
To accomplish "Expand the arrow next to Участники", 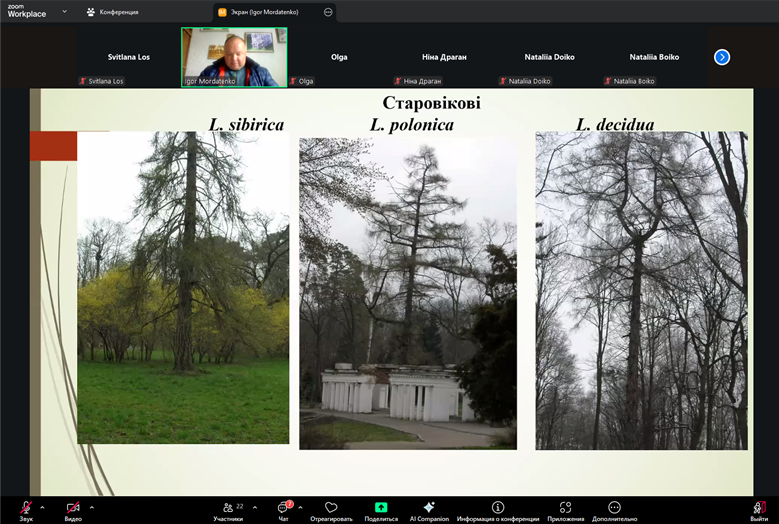I will [x=255, y=507].
